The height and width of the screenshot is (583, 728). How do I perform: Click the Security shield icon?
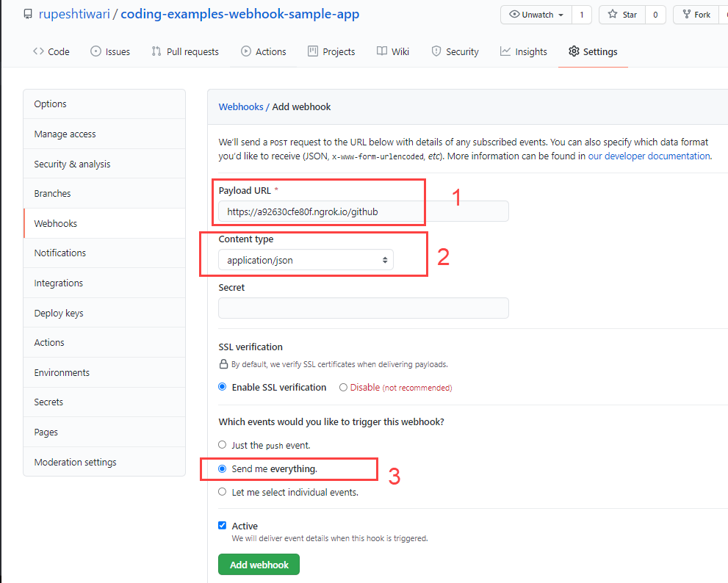click(x=436, y=51)
